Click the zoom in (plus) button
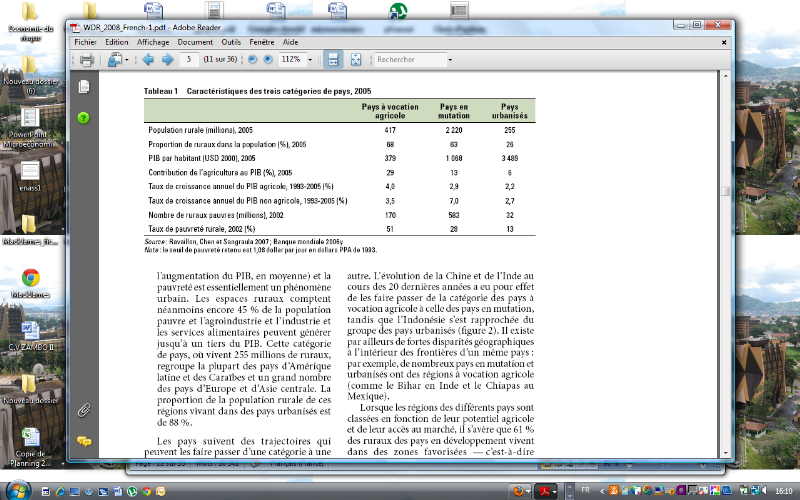 tap(268, 59)
